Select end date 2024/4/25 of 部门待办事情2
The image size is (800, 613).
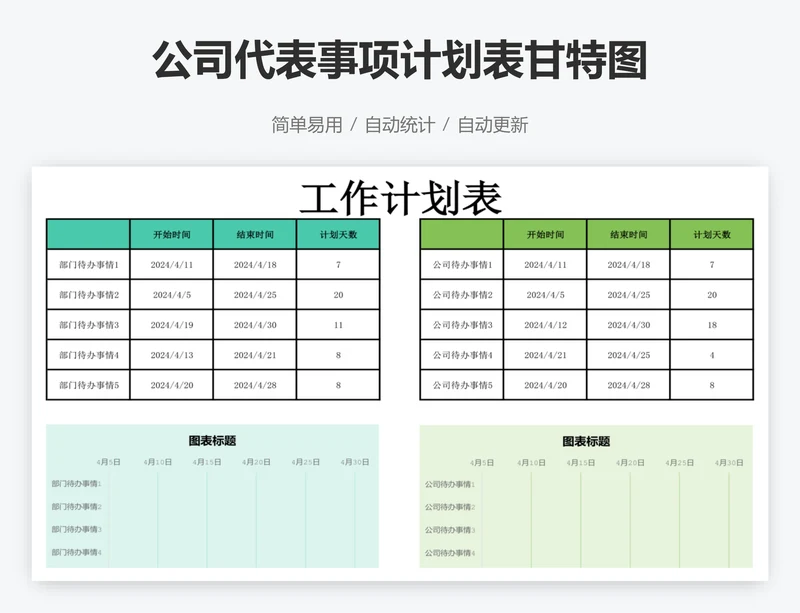255,295
